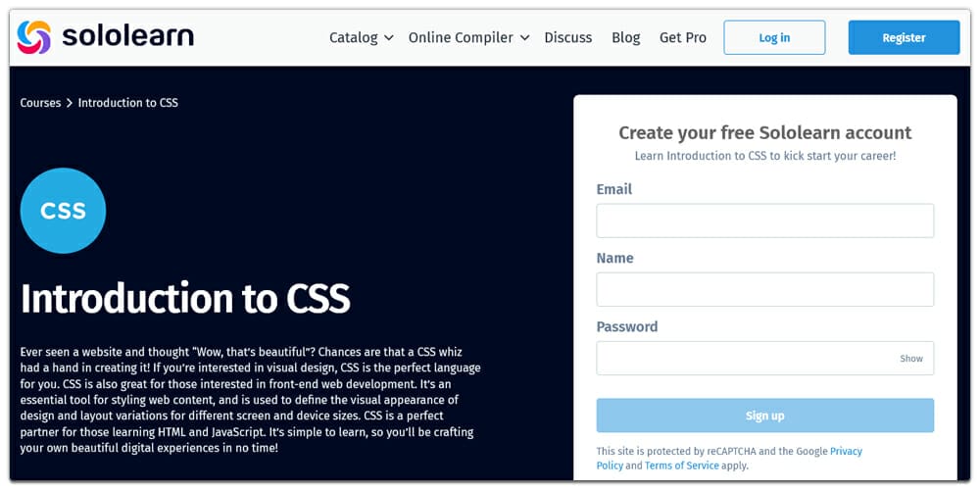Click the sololearn wordmark text
This screenshot has height=490, width=980.
127,37
